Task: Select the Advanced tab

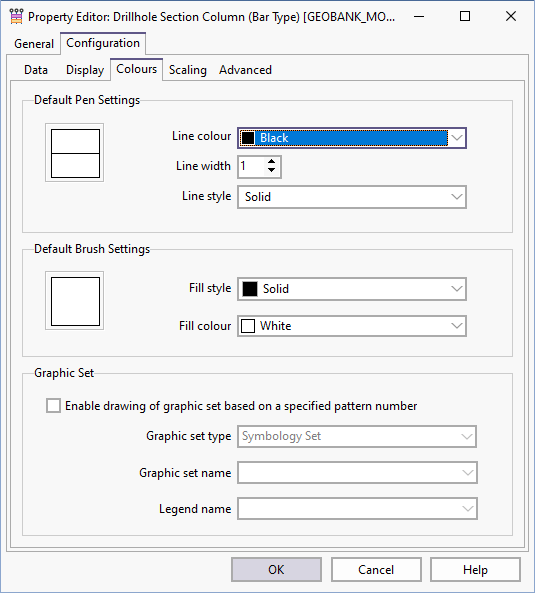Action: (245, 70)
